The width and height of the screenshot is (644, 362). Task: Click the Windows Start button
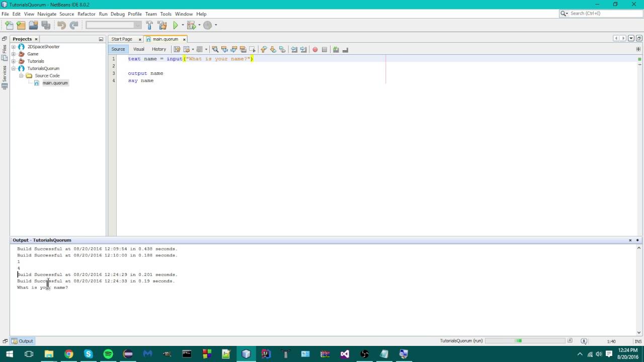[9, 354]
